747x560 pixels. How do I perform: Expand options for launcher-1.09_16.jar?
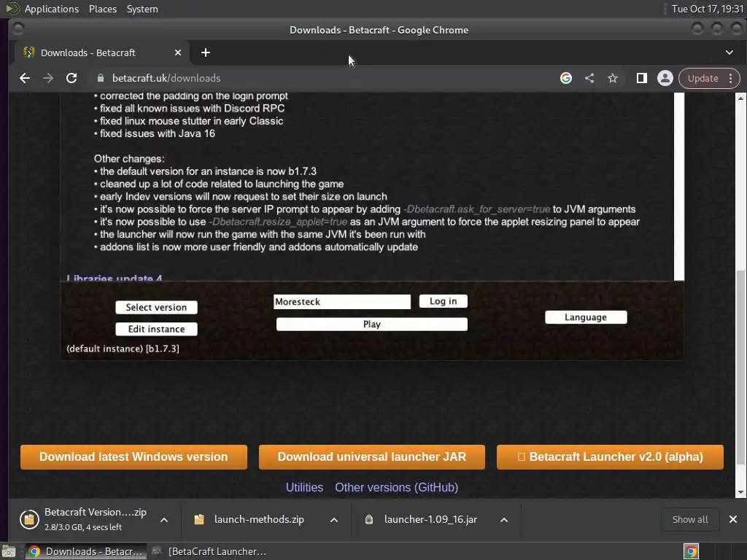tap(504, 519)
